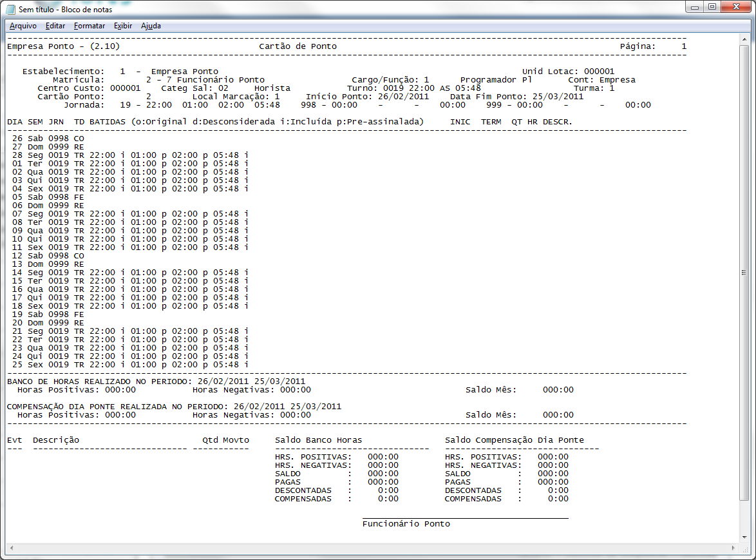Image resolution: width=756 pixels, height=560 pixels.
Task: Click the vertical scrollbar up arrow
Action: click(744, 39)
